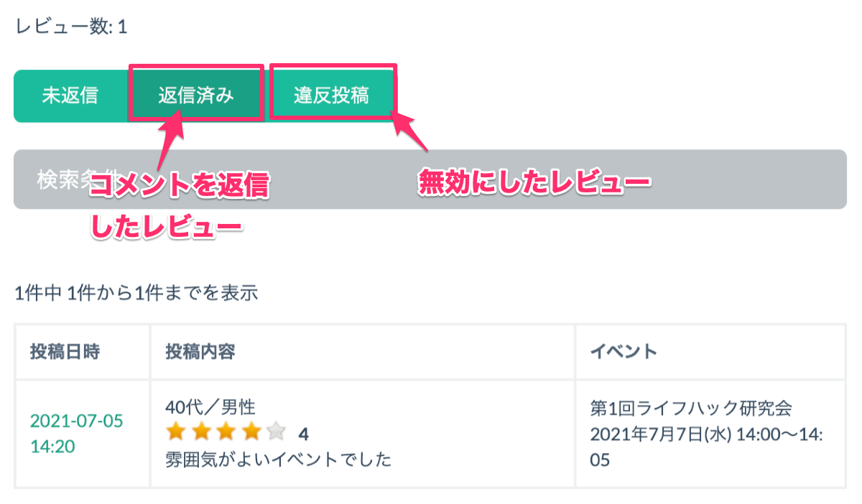Click the 無効にしたレビュー annotation label

pyautogui.click(x=534, y=182)
